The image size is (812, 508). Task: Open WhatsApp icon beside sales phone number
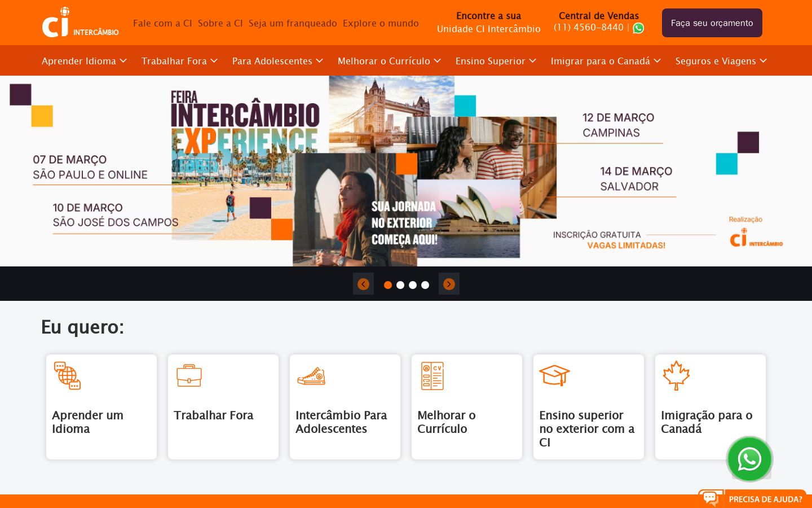[x=638, y=28]
